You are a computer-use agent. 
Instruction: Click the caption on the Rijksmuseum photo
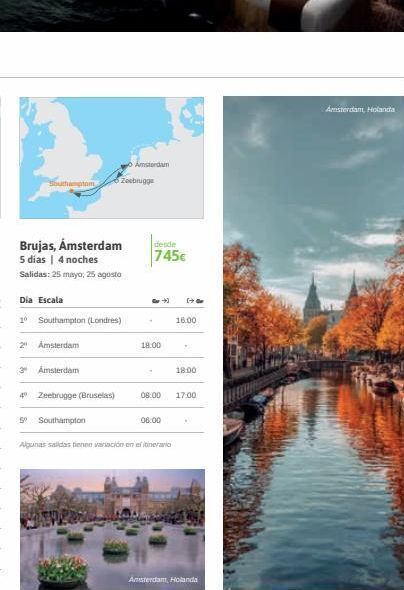(163, 579)
